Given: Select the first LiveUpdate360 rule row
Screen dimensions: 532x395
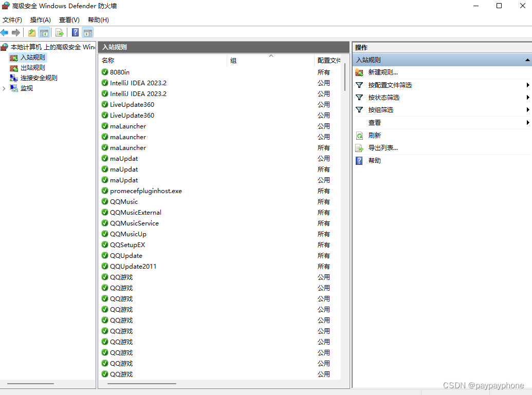Looking at the screenshot, I should pos(221,104).
